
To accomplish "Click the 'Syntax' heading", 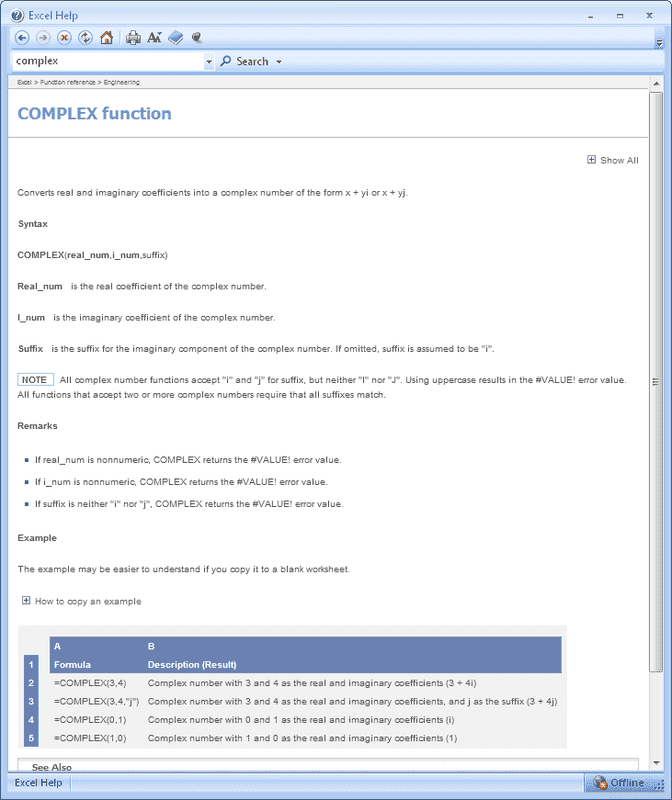I will point(33,224).
